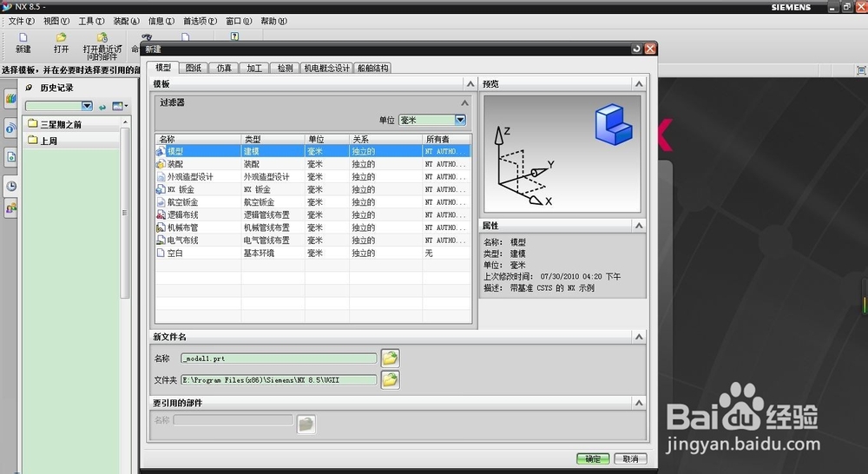The image size is (868, 474).
Task: Select the 电气布线 template row
Action: point(312,240)
